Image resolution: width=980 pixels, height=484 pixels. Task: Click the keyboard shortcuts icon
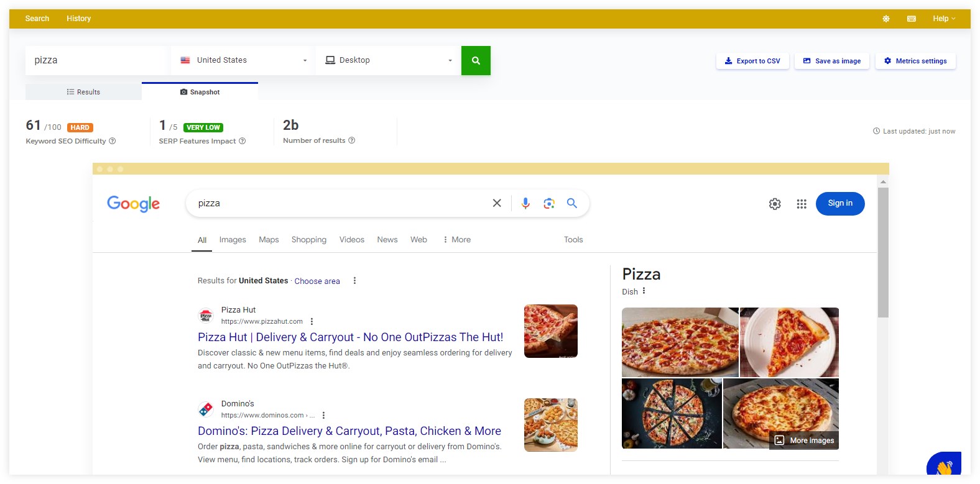[912, 19]
